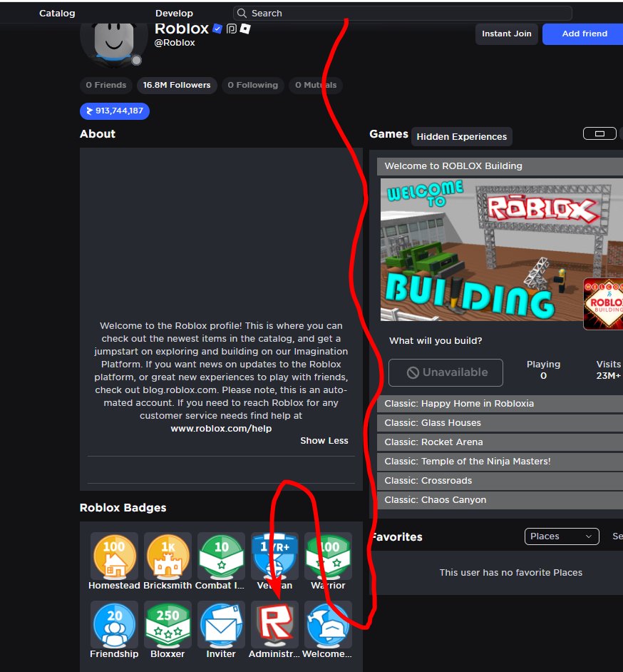
Task: Click the Show Less link
Action: click(324, 441)
